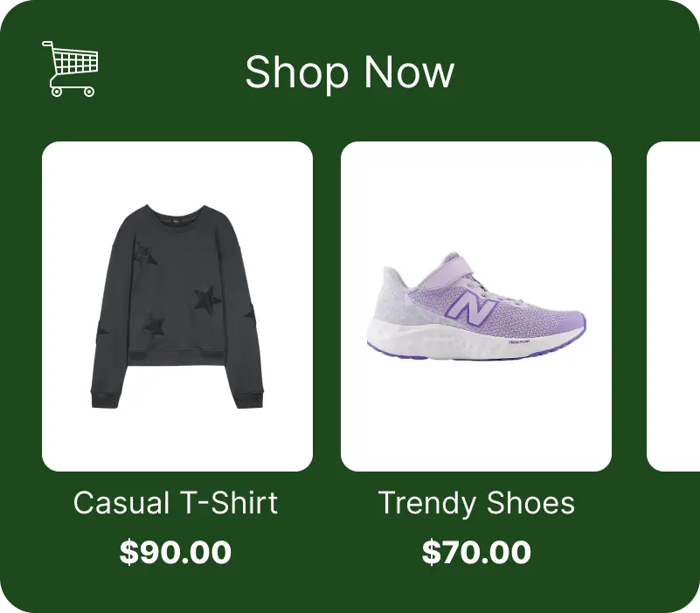This screenshot has height=613, width=700.
Task: Click the cart's wheels
Action: click(73, 92)
